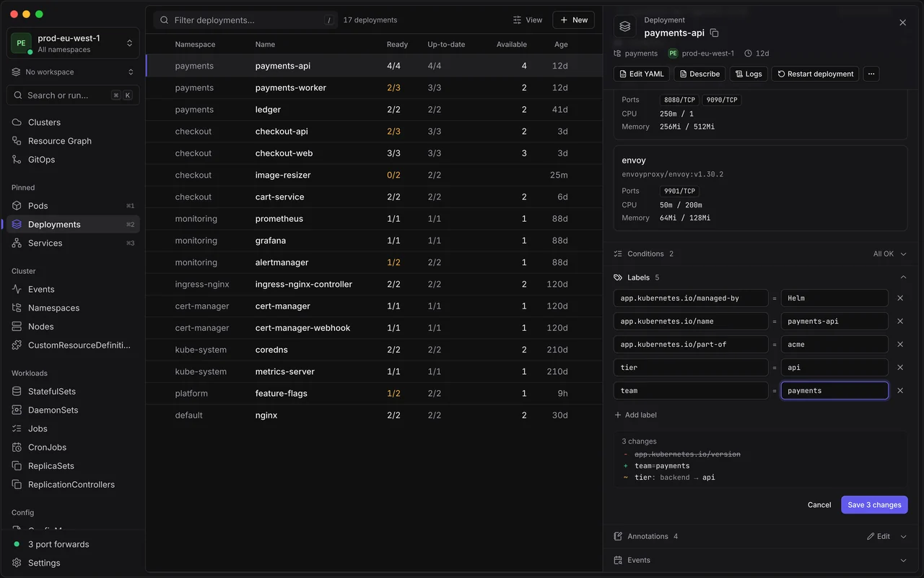Screen dimensions: 924x578
Task: Copy the payments-api deployment name
Action: coord(715,33)
